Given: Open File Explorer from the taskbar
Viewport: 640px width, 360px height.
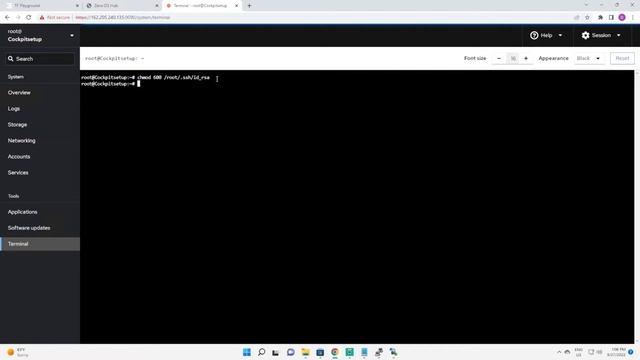Looking at the screenshot, I should coord(305,352).
